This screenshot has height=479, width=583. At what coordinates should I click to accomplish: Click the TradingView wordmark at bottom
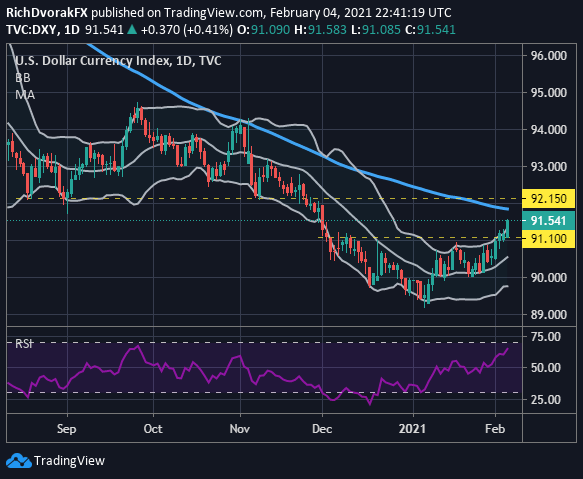(70, 461)
